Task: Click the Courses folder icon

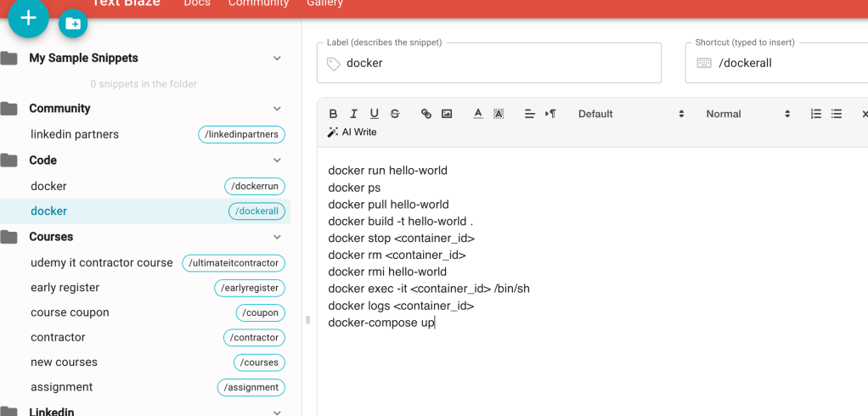Action: click(8, 237)
